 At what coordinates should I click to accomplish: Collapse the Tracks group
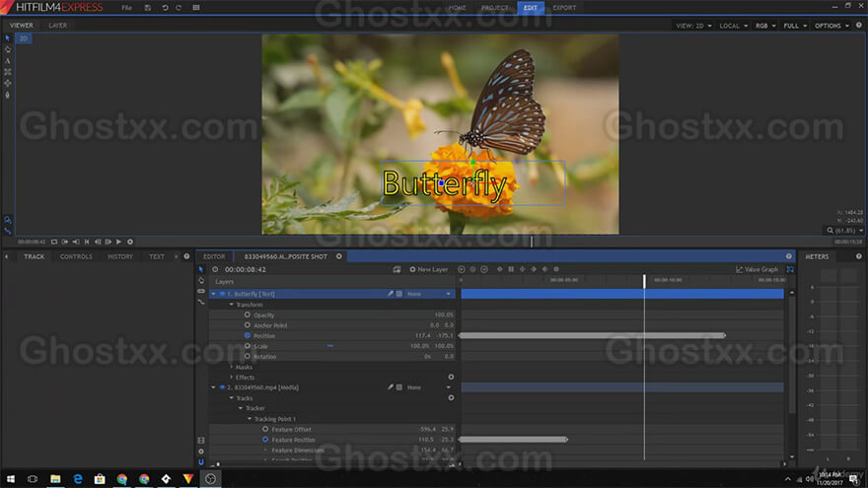[232, 398]
